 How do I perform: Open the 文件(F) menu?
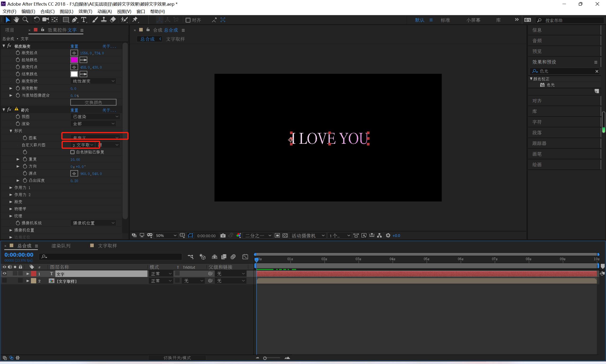click(x=9, y=12)
